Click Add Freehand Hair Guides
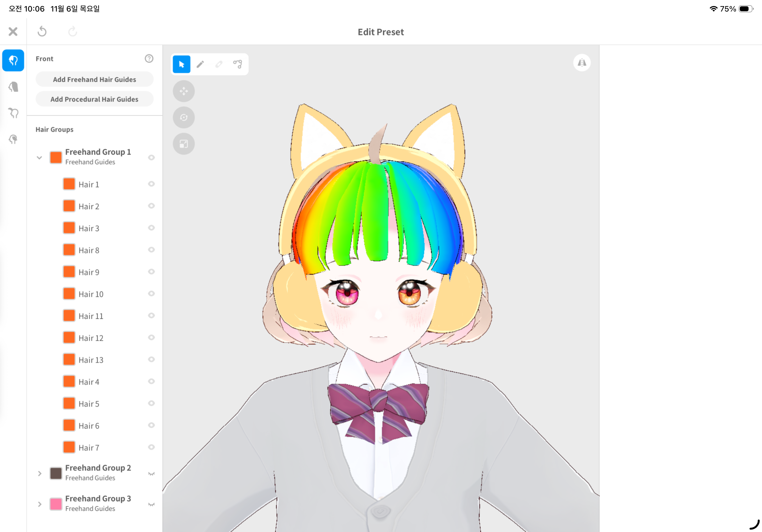This screenshot has height=532, width=762. (94, 80)
